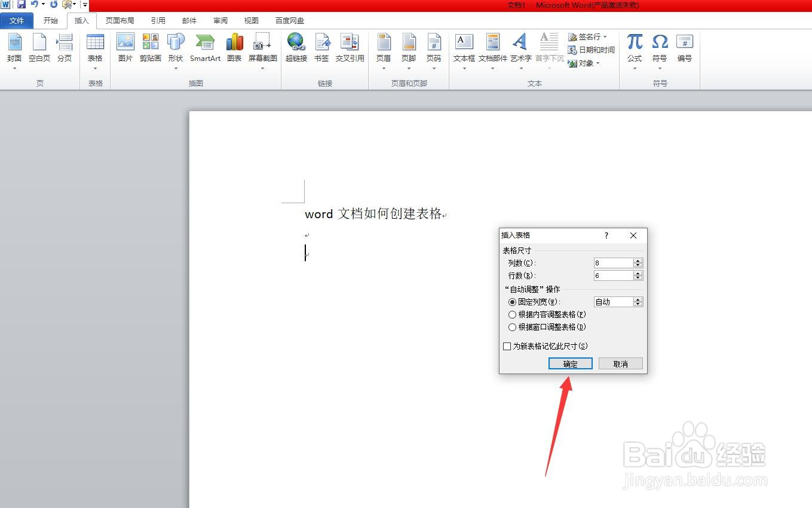Click the 确定 button to insert table
This screenshot has height=508, width=812.
tap(569, 363)
